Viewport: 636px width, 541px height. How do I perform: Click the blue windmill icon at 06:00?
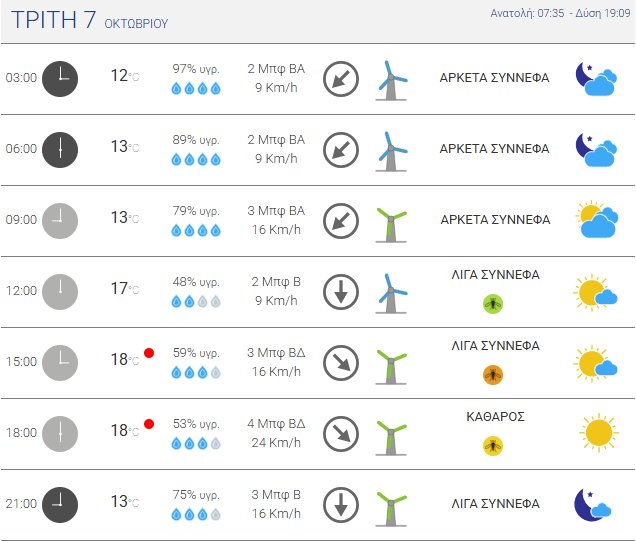pos(391,149)
